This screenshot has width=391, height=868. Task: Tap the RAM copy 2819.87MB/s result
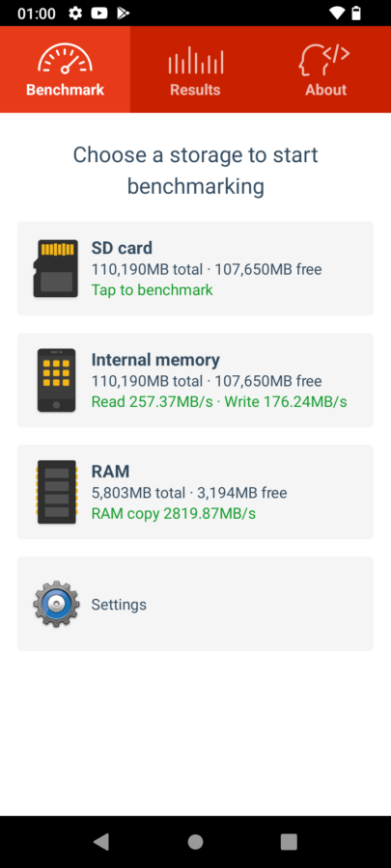point(174,514)
